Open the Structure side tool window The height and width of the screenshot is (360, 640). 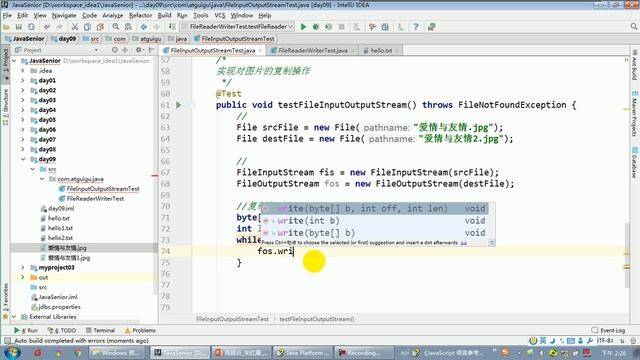6,107
